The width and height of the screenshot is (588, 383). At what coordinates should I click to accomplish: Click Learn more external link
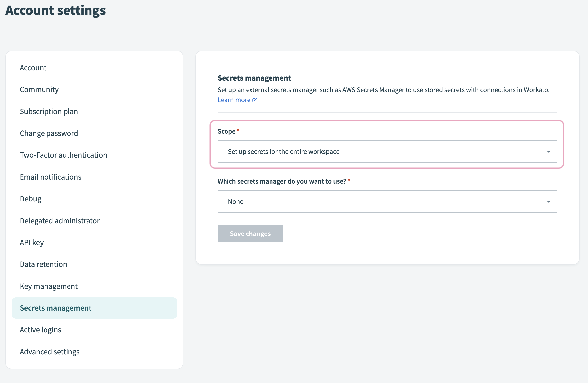pyautogui.click(x=237, y=99)
